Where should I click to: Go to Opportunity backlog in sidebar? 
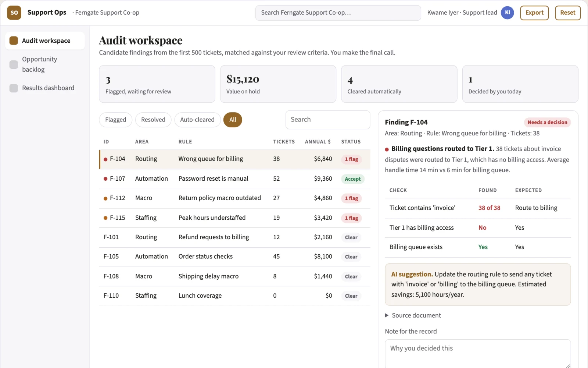pyautogui.click(x=45, y=64)
